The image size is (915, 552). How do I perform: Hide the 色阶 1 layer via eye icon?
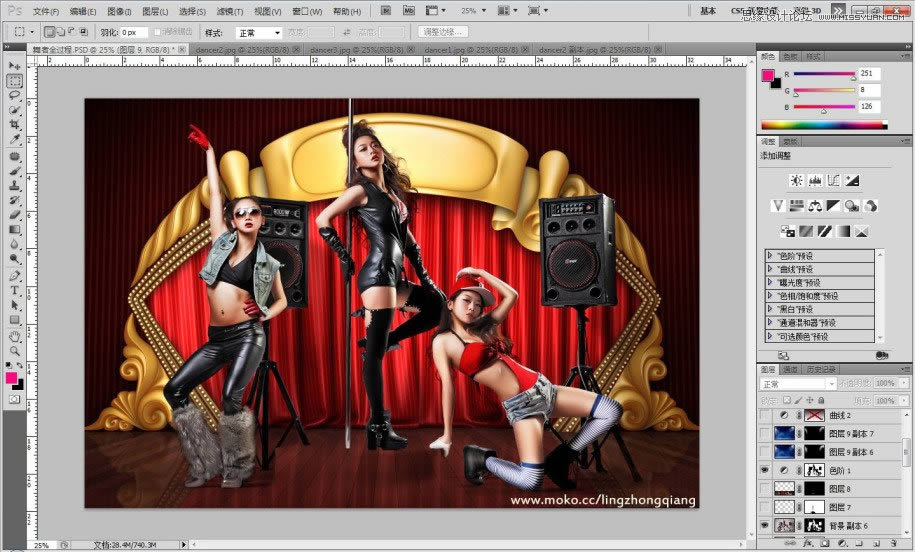(766, 470)
